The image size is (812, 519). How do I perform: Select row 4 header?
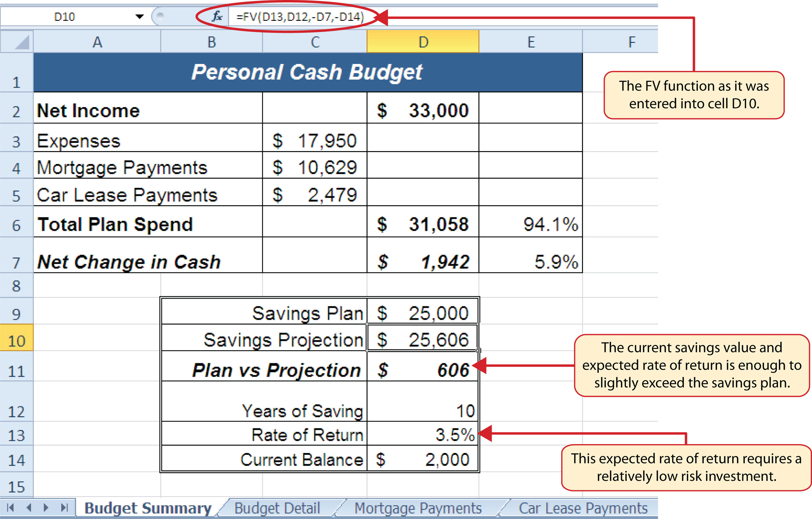click(16, 165)
